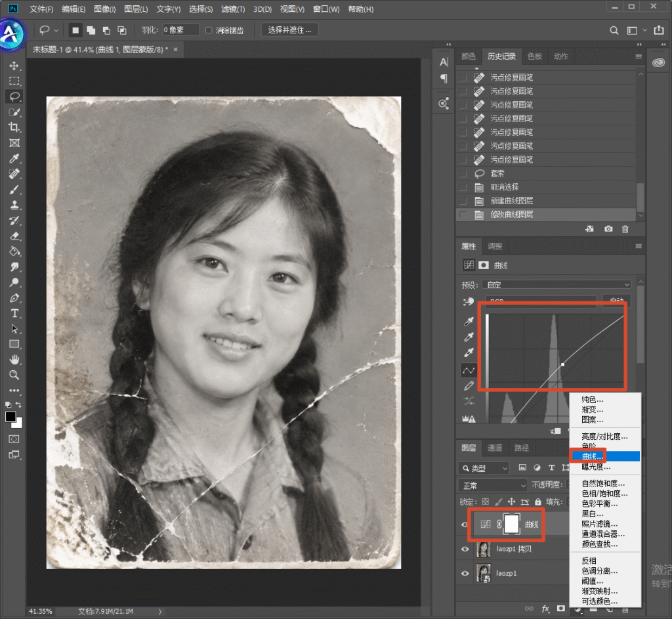This screenshot has height=619, width=672.
Task: Click the search icon in options bar
Action: 614,30
